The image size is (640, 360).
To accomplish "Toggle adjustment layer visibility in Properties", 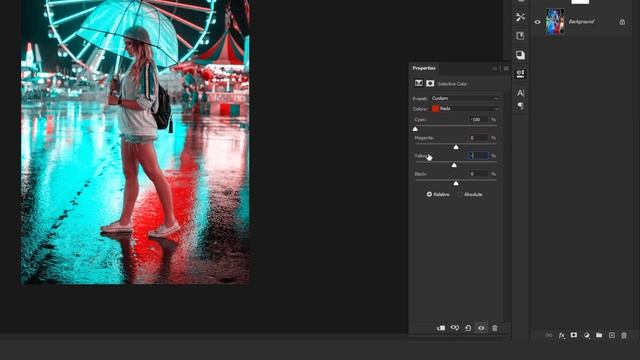I will (x=481, y=328).
